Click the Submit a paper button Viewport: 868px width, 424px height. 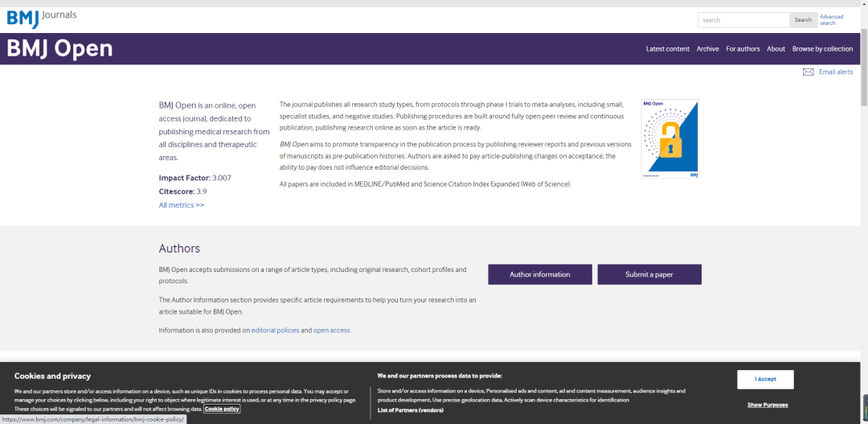pos(649,274)
